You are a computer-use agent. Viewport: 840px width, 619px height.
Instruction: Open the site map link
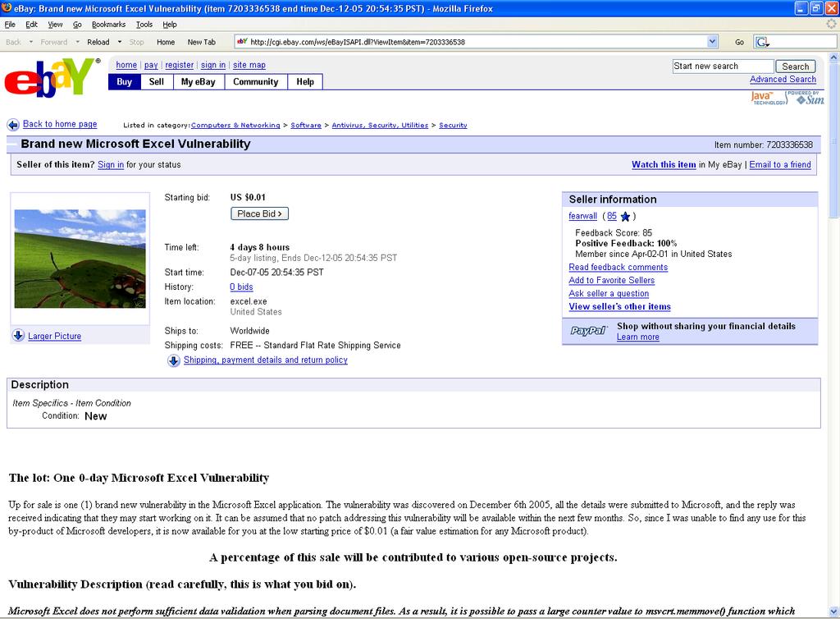click(x=249, y=65)
